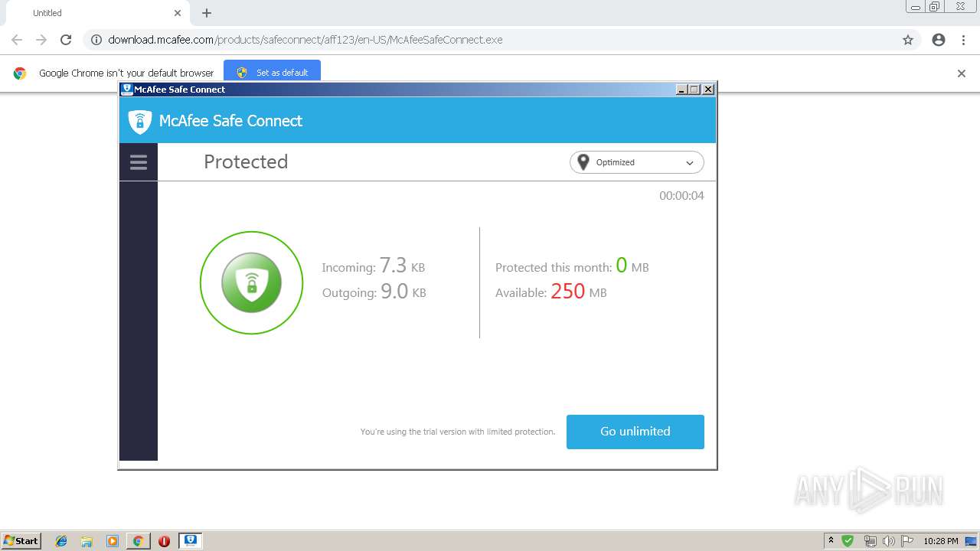Image resolution: width=980 pixels, height=551 pixels.
Task: Open the Windows Start menu
Action: click(x=21, y=540)
